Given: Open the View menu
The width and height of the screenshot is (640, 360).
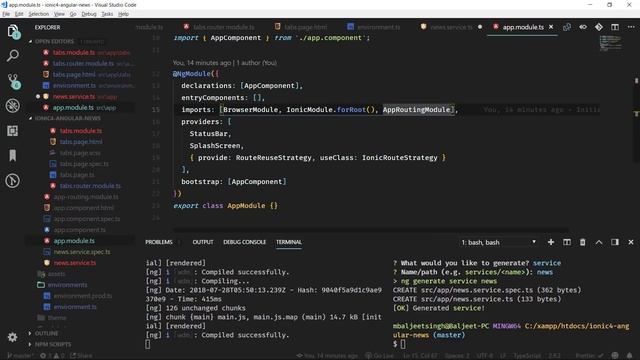Looking at the screenshot, I should coord(59,14).
